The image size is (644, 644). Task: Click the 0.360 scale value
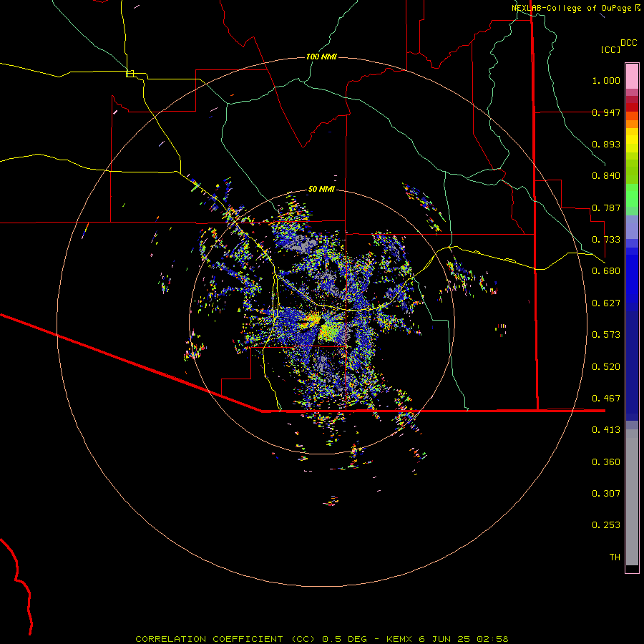(606, 462)
